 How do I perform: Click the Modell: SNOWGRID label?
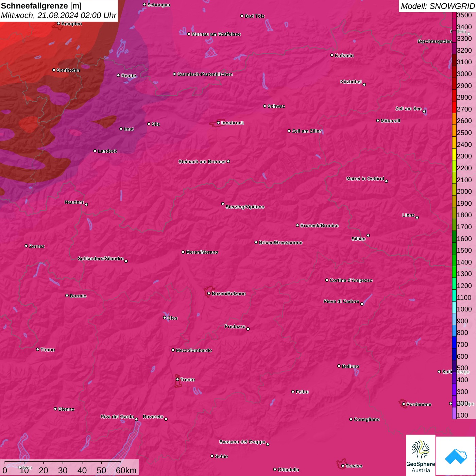pos(437,6)
